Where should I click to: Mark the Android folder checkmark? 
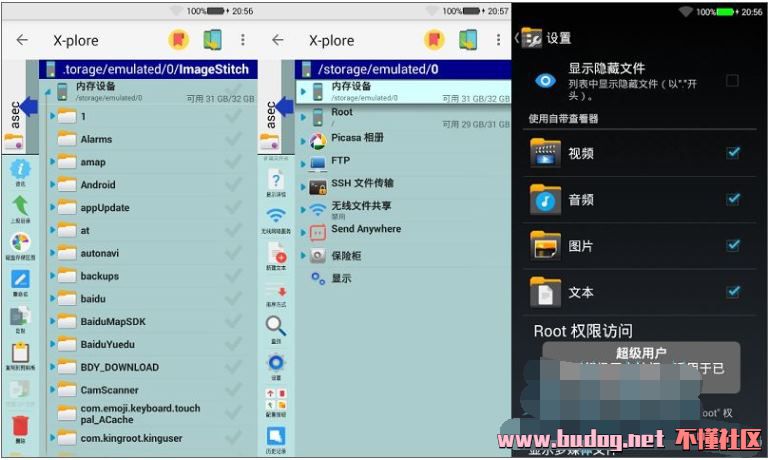click(x=234, y=185)
